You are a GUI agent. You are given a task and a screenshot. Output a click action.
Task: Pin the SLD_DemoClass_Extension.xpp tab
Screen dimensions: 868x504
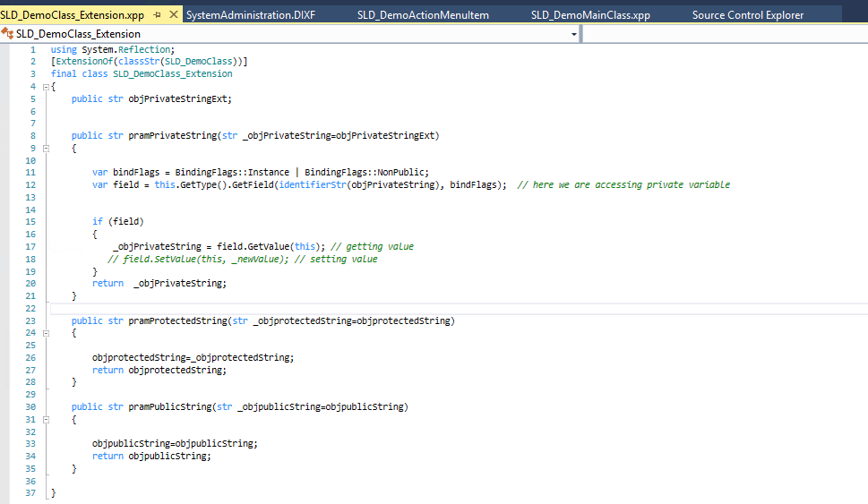[158, 15]
